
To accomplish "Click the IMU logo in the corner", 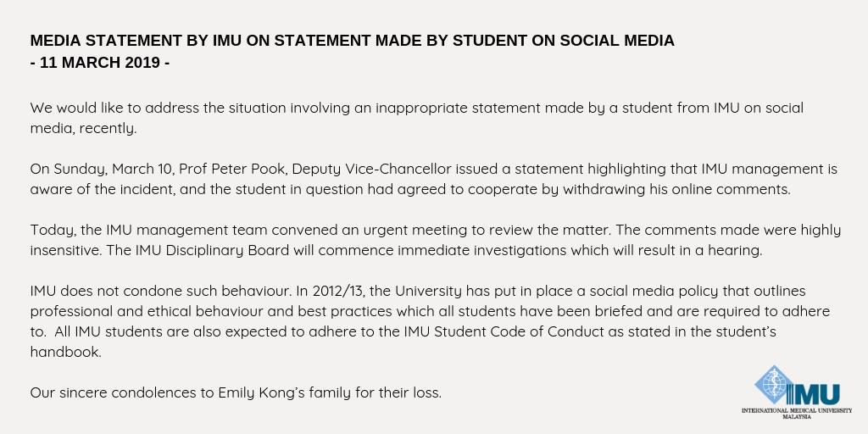I will [x=797, y=392].
